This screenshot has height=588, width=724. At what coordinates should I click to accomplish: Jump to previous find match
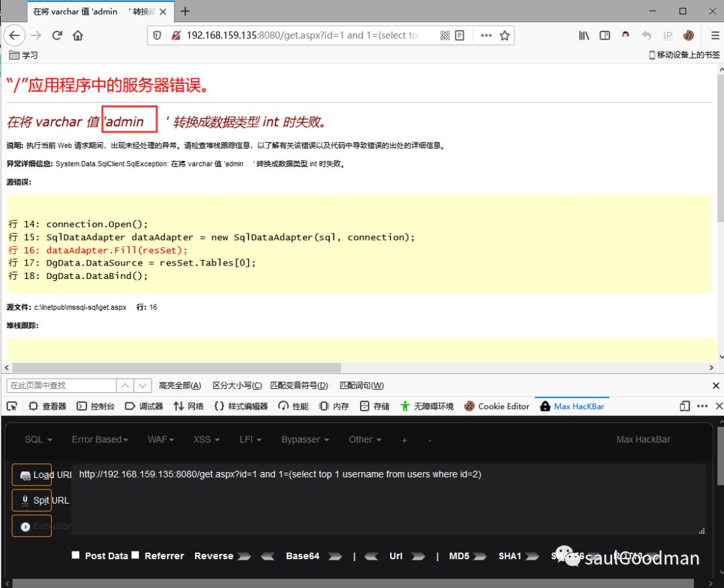pos(125,386)
